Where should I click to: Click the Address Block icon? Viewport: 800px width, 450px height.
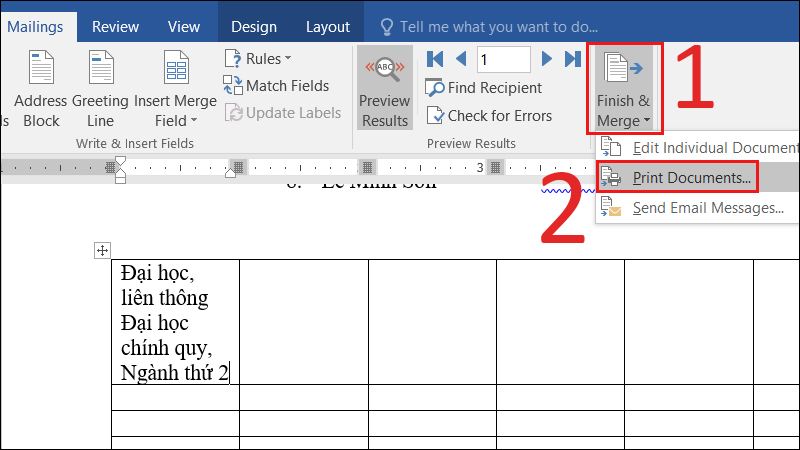(x=41, y=73)
